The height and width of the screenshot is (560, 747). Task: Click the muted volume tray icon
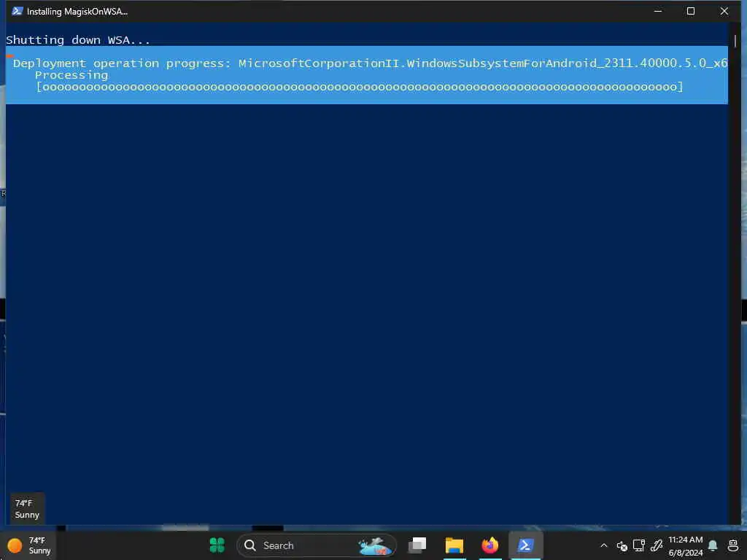coord(622,545)
